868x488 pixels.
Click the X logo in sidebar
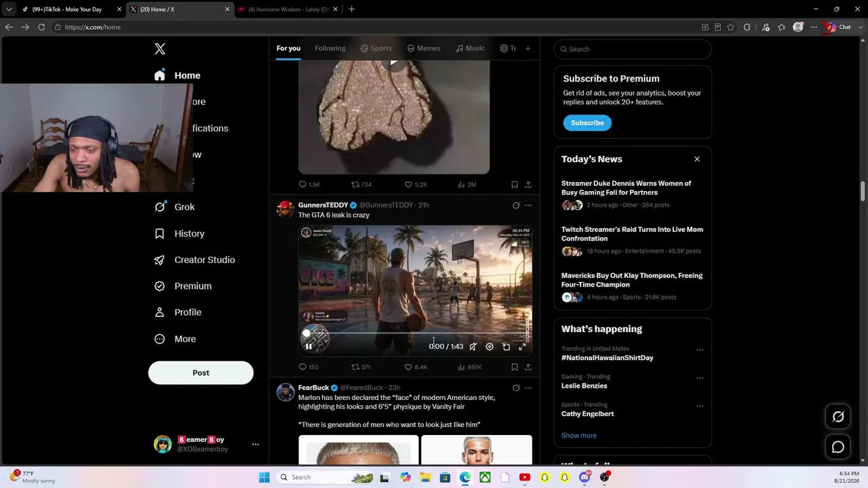tap(160, 49)
